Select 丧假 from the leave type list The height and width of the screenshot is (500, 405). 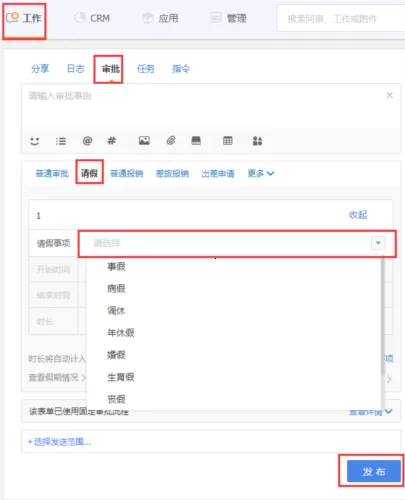[x=116, y=399]
